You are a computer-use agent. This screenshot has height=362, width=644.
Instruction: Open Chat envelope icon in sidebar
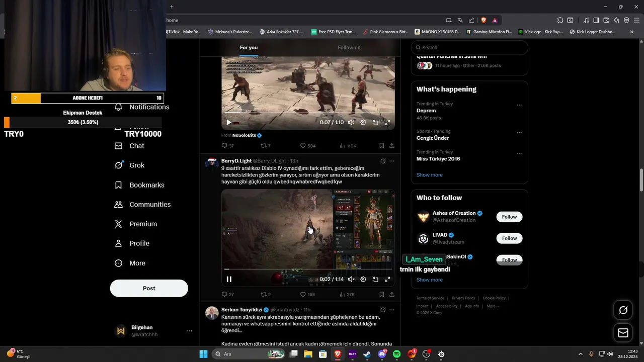click(x=119, y=146)
